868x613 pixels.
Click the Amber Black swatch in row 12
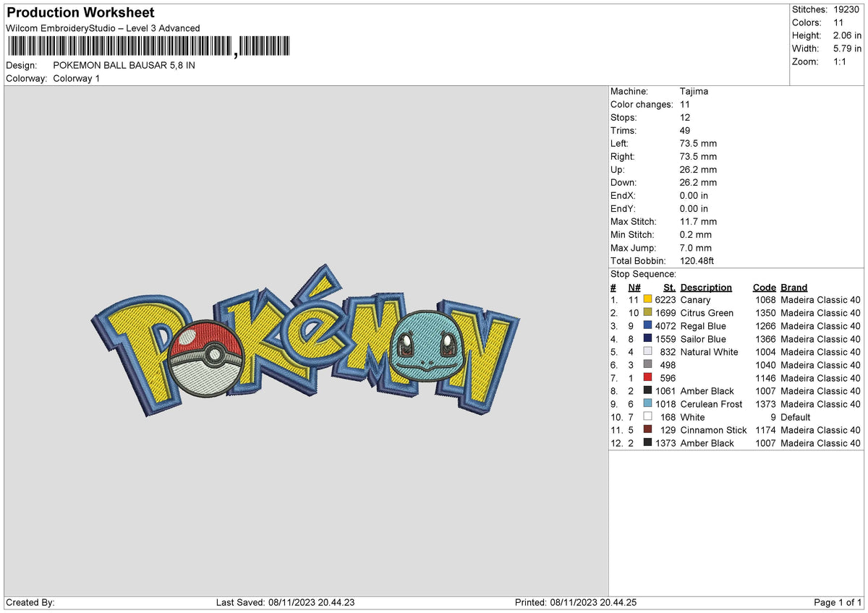tap(647, 442)
